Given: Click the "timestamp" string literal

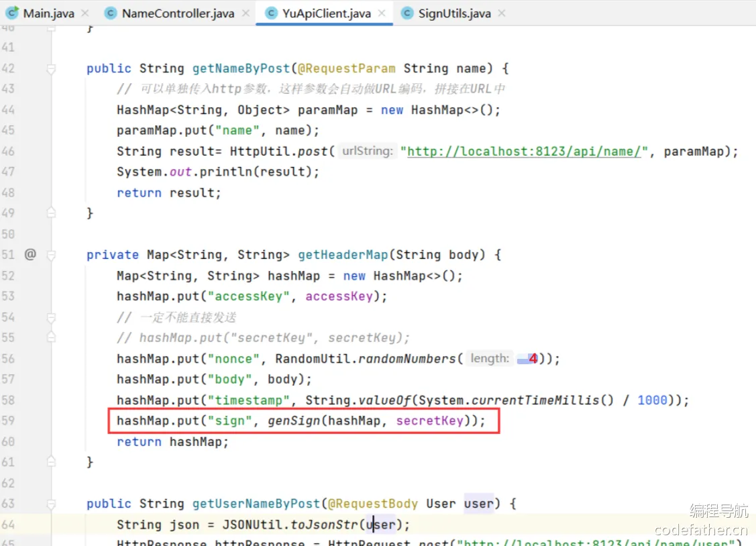Looking at the screenshot, I should click(x=249, y=400).
